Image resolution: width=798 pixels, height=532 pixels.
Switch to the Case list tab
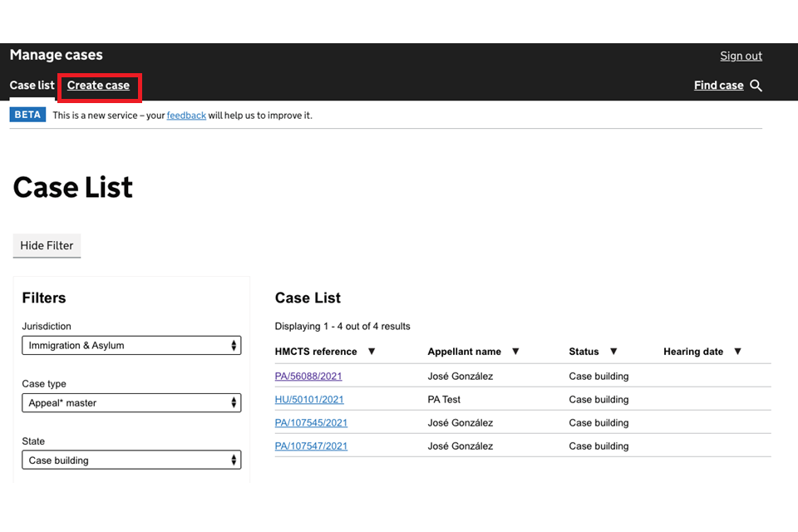point(32,86)
